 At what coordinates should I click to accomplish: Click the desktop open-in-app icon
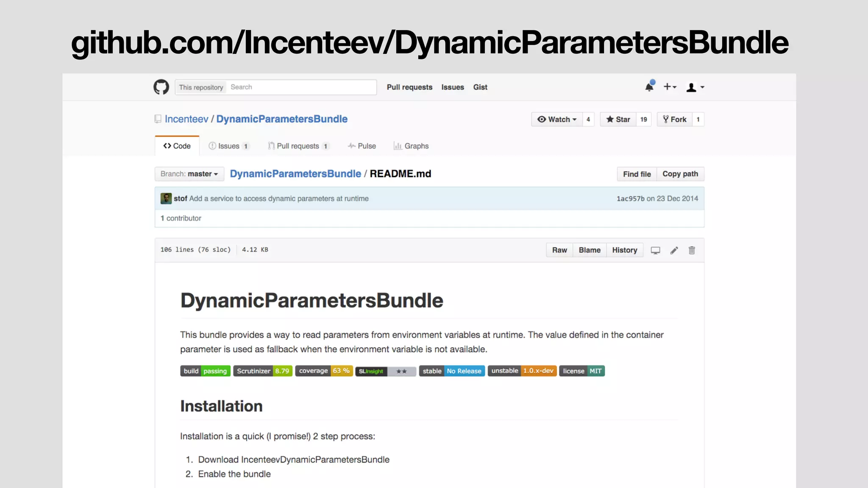click(x=655, y=250)
